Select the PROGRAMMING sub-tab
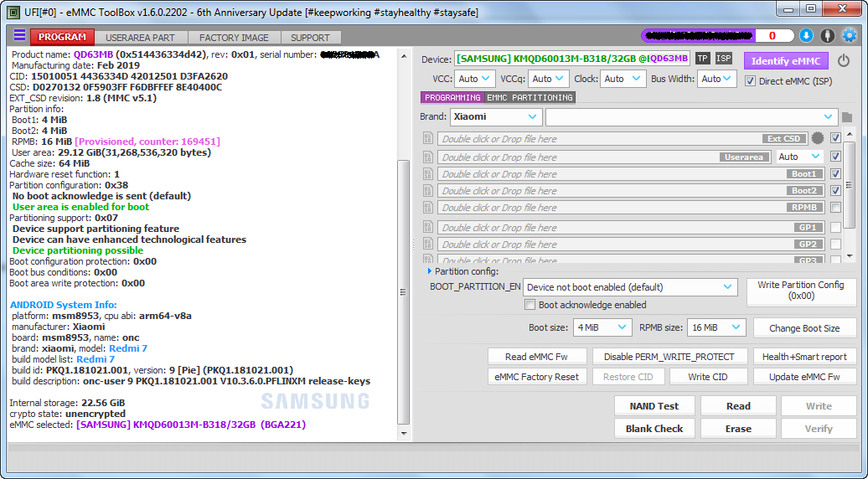Image resolution: width=868 pixels, height=479 pixels. click(x=452, y=97)
